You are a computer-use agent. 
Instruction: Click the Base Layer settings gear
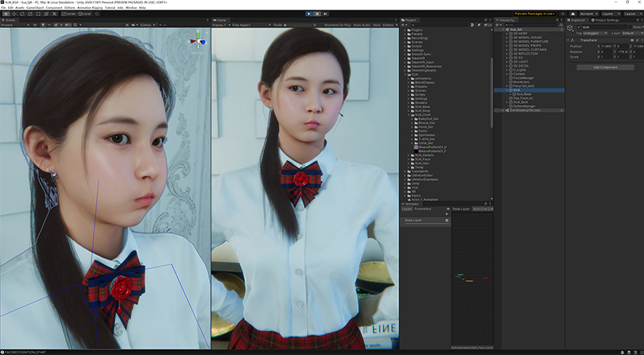pos(447,220)
